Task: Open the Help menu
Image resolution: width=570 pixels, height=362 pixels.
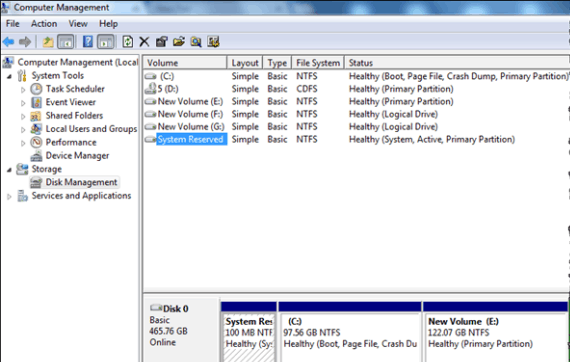Action: [x=108, y=24]
